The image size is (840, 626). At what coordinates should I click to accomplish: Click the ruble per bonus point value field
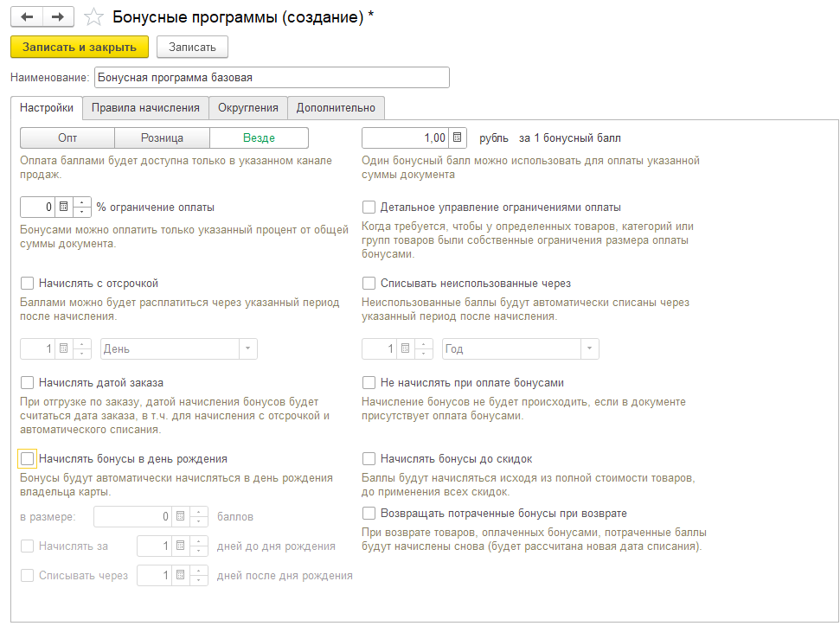point(405,137)
